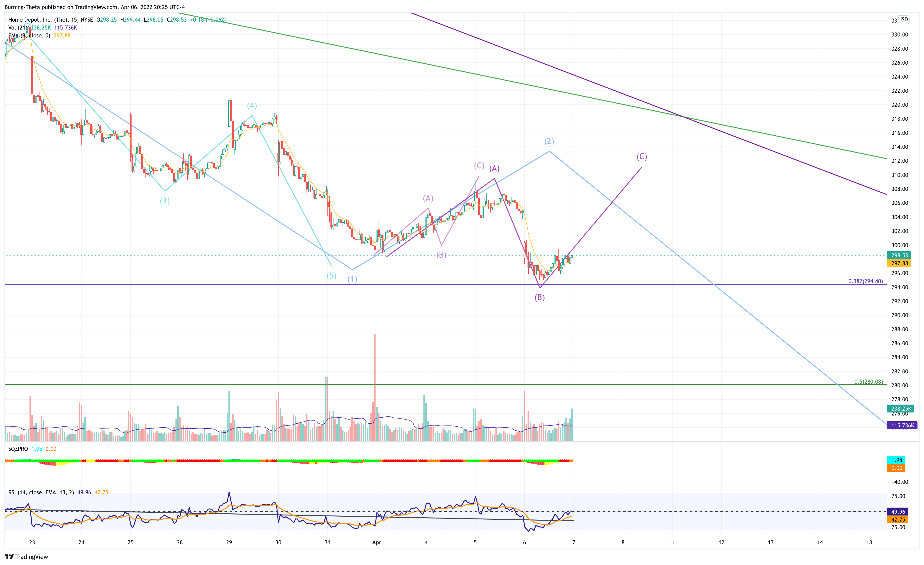The width and height of the screenshot is (924, 565).
Task: Click the EMA (8, close, 0) indicator legend
Action: 29,35
